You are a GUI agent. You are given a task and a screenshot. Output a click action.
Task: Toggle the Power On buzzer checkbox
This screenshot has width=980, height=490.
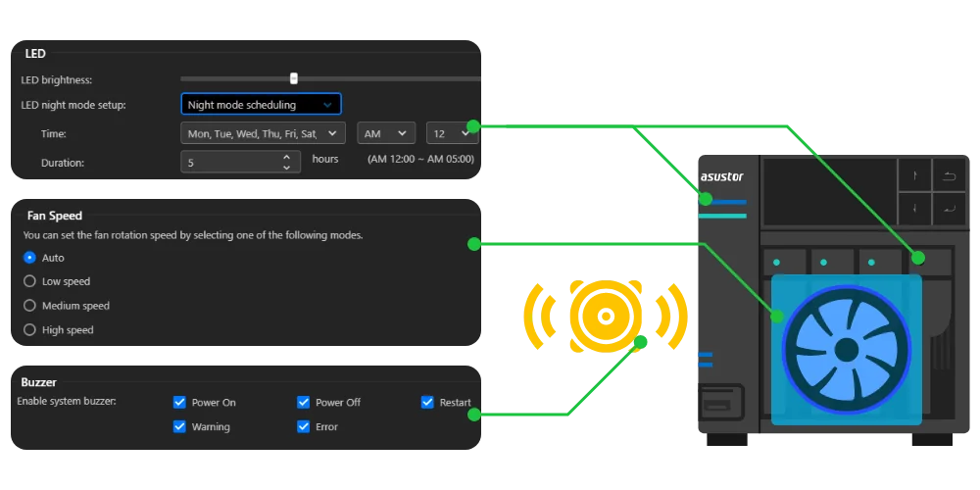pos(179,402)
